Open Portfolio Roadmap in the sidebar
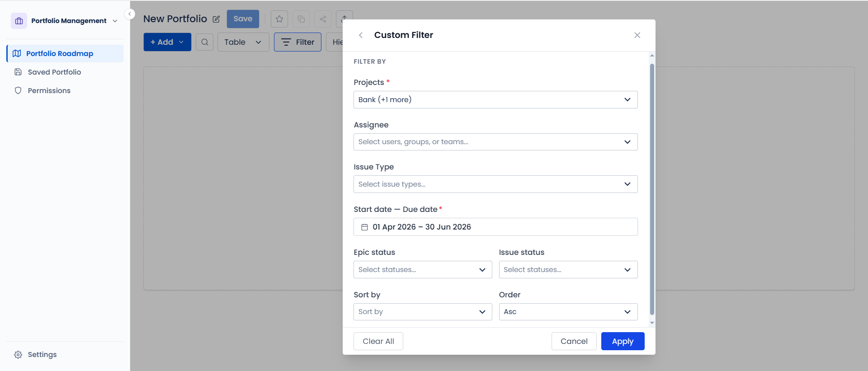868x371 pixels. (65, 53)
